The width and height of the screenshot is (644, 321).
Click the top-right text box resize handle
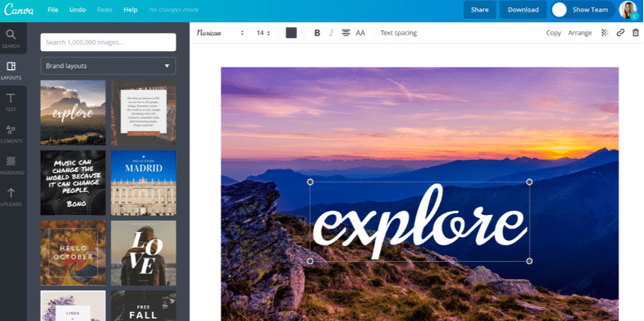530,182
